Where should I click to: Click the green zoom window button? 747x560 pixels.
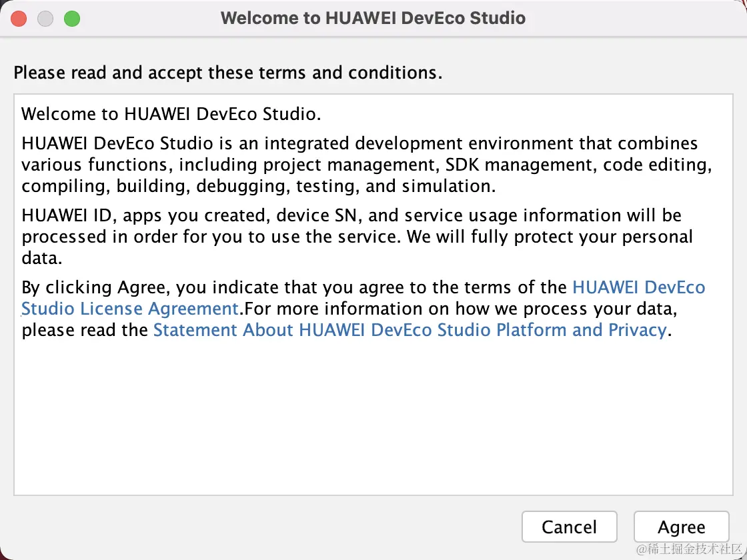coord(72,19)
